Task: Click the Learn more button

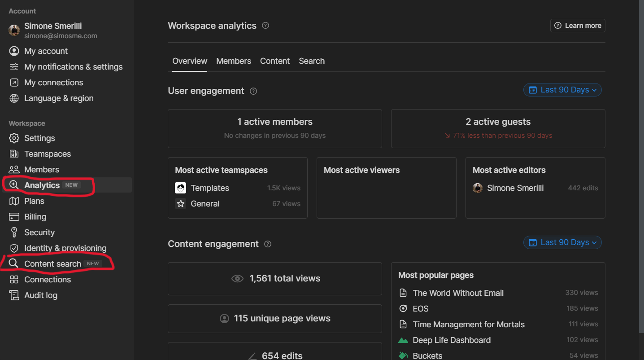Action: click(578, 26)
